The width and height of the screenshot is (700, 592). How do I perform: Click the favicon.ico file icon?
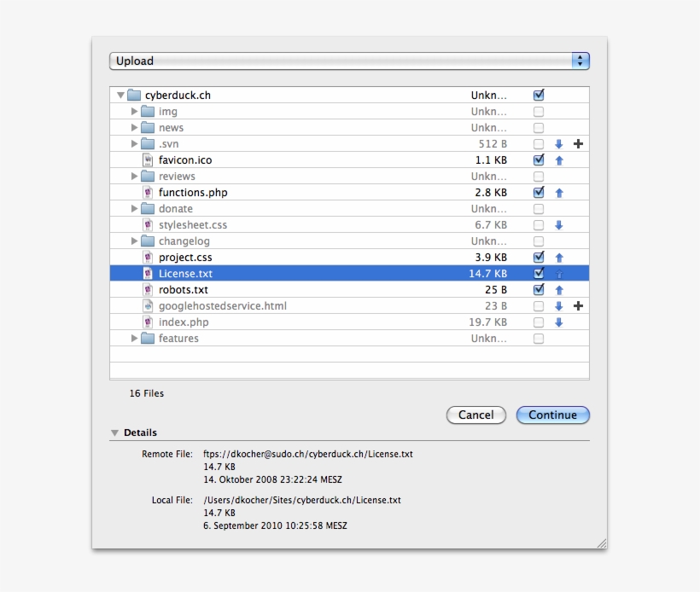[149, 160]
